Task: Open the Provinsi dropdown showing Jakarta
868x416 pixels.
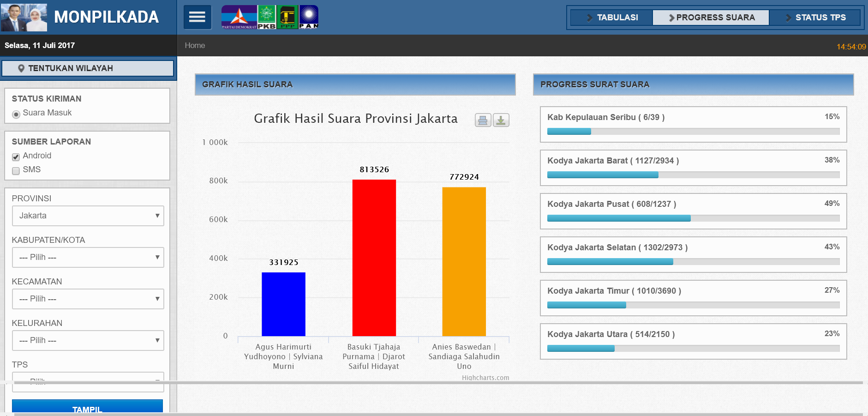Action: click(88, 216)
